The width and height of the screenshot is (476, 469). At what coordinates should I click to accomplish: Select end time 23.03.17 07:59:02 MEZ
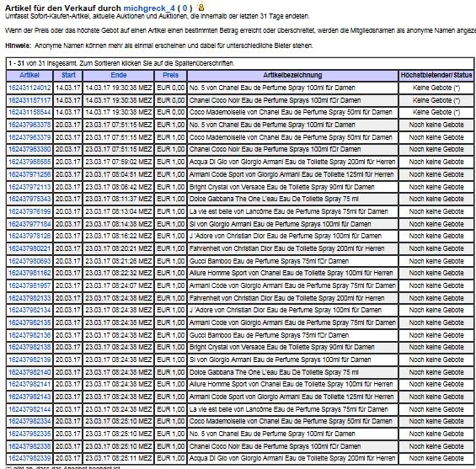point(119,162)
